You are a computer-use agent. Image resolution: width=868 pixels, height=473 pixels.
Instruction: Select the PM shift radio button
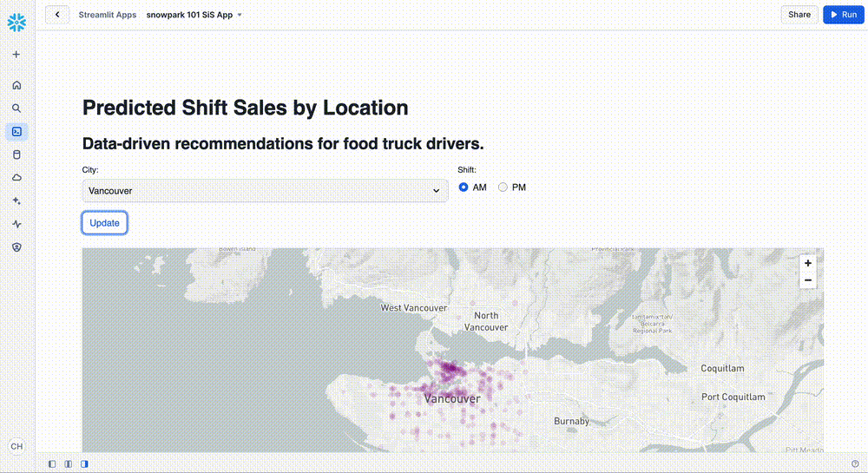503,187
